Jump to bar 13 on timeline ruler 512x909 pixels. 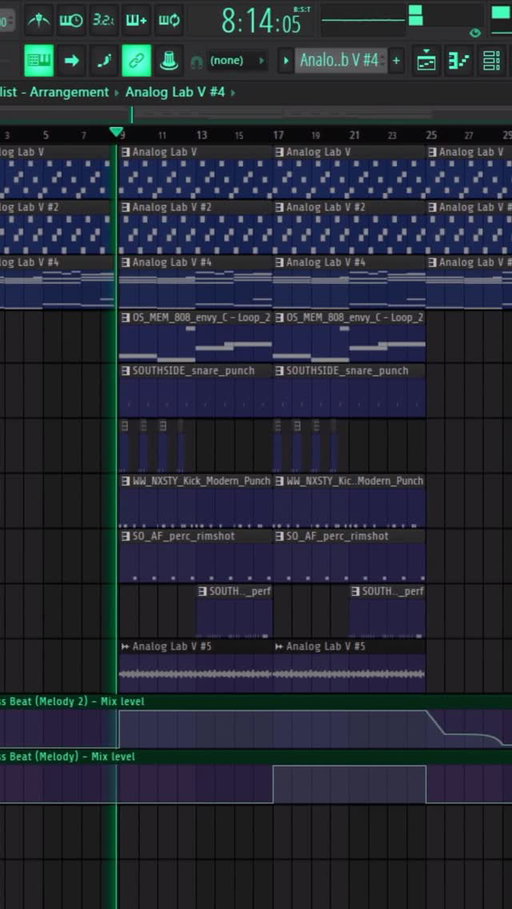coord(201,136)
